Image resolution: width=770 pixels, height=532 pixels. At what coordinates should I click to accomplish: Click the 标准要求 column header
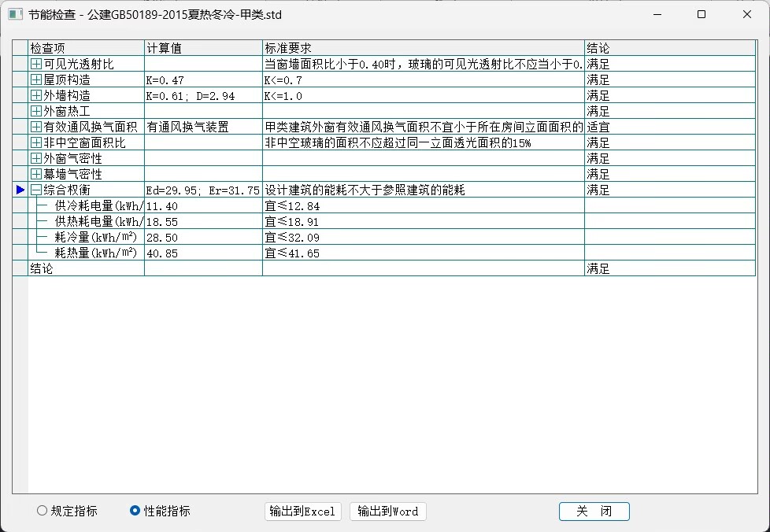point(423,48)
